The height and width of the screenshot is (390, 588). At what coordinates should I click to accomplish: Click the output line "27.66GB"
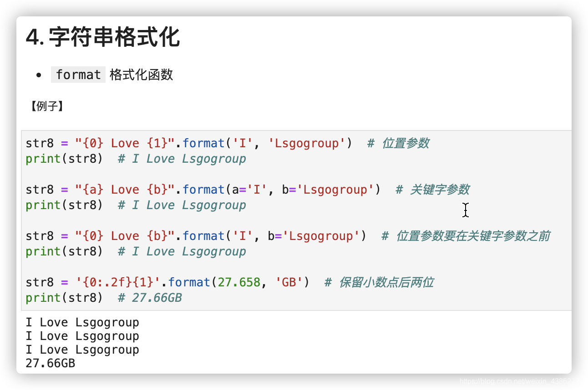[x=51, y=363]
